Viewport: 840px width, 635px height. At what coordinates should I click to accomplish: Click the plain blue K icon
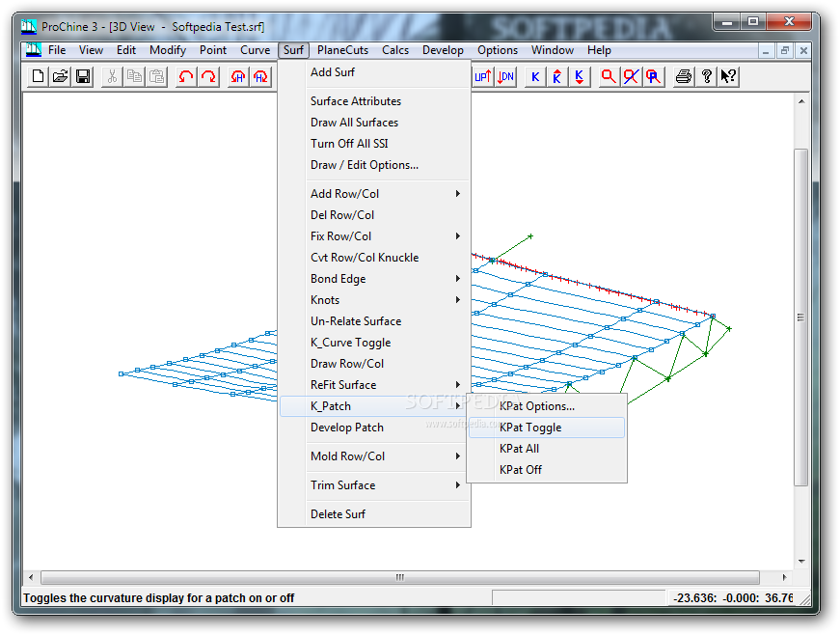[534, 76]
